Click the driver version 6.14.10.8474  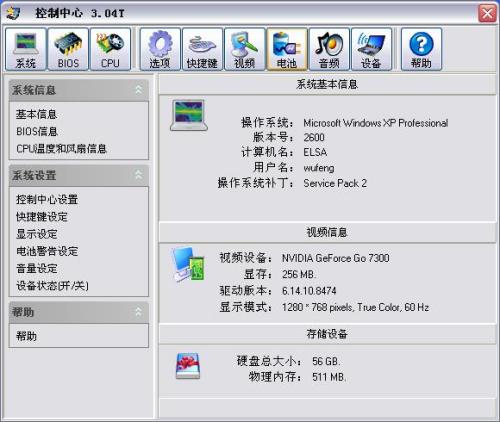pyautogui.click(x=309, y=291)
